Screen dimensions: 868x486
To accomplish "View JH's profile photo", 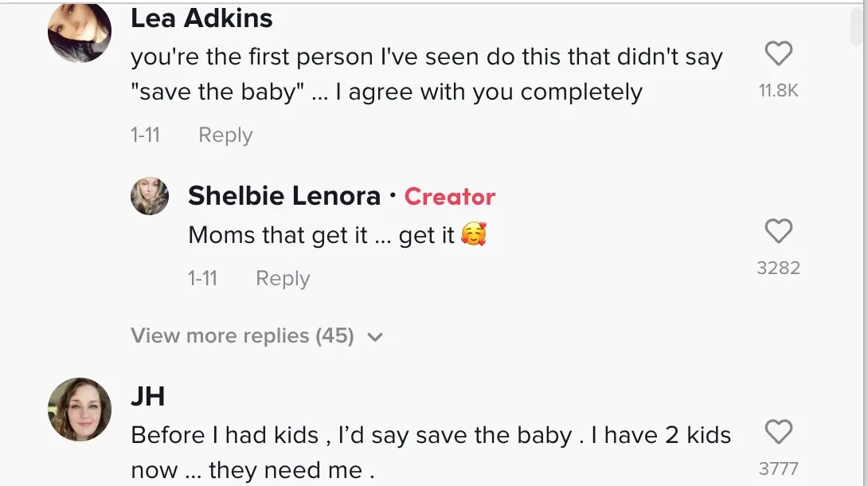I will [x=80, y=410].
